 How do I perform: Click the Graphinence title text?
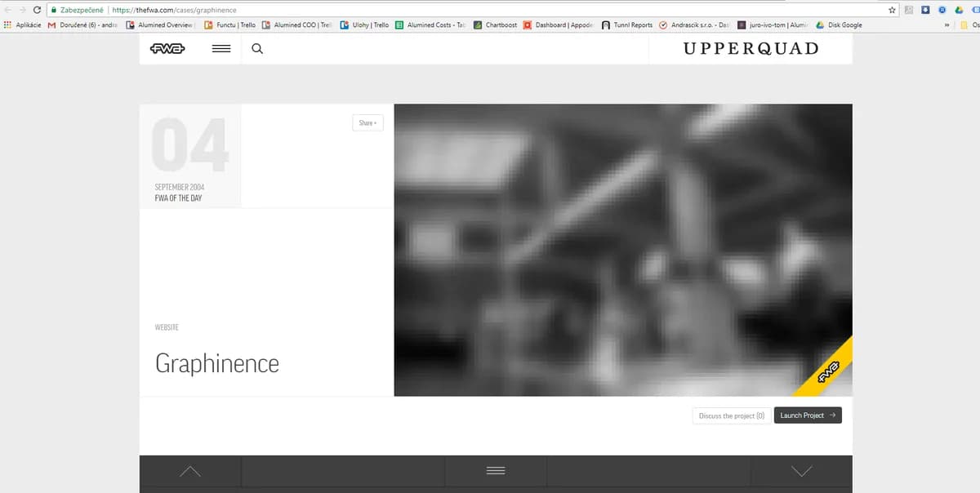(217, 363)
